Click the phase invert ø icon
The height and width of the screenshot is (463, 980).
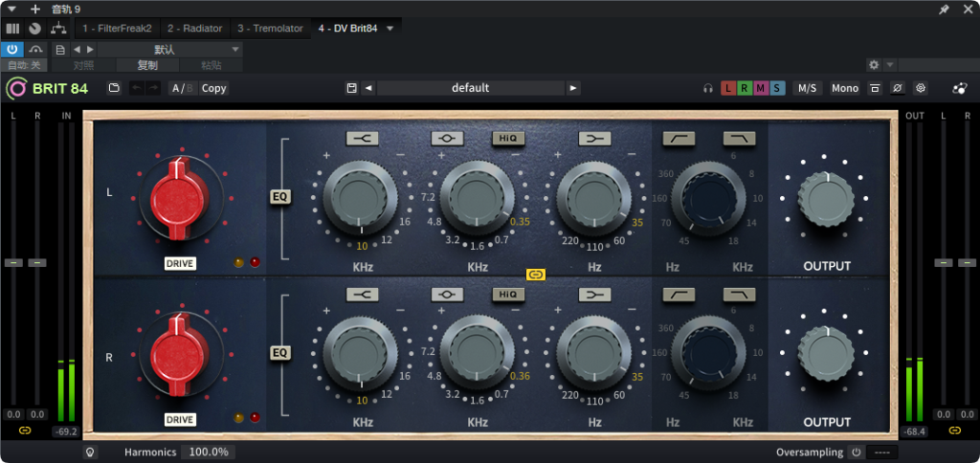(x=896, y=88)
